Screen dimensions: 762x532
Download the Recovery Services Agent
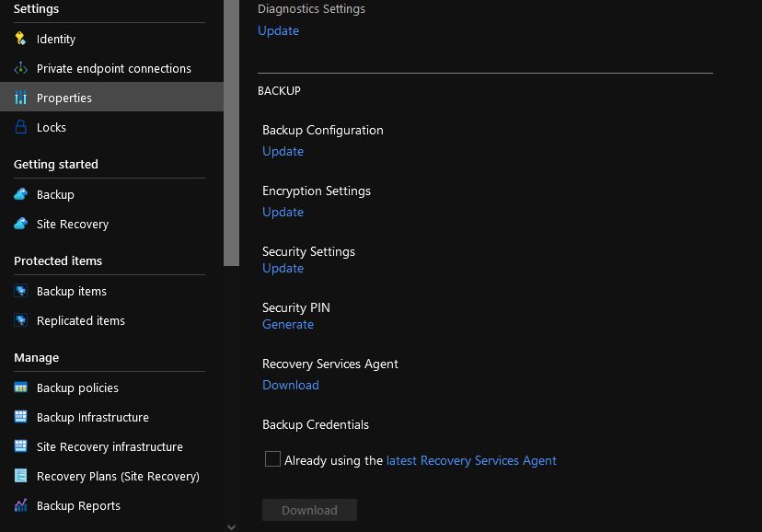pos(291,385)
